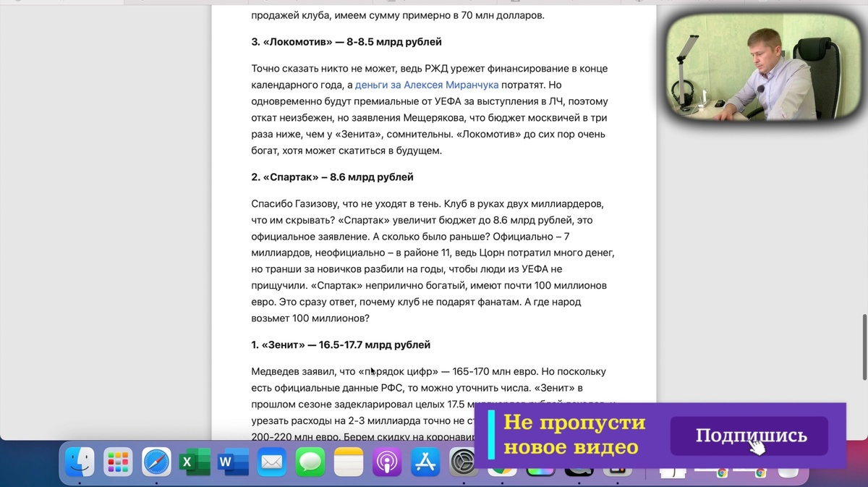Click the heading «2. «Спартак» – 8.6 млрд рублей»
Screen dimensions: 868x487
point(332,177)
